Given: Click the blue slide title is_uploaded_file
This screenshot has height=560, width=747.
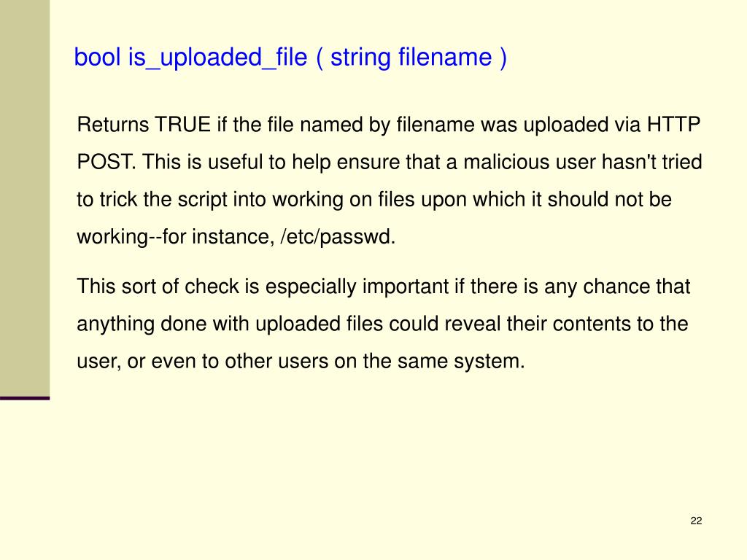Looking at the screenshot, I should pyautogui.click(x=290, y=58).
